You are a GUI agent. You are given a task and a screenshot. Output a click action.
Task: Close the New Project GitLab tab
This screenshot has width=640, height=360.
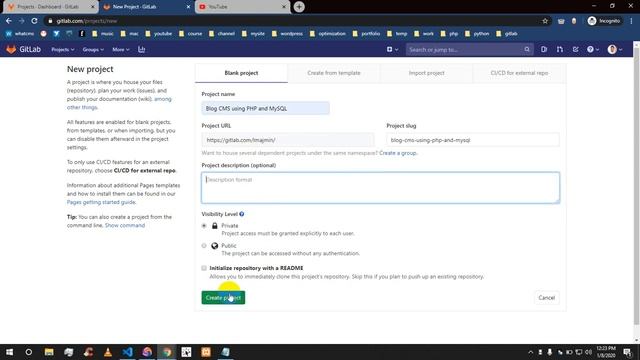[x=188, y=7]
